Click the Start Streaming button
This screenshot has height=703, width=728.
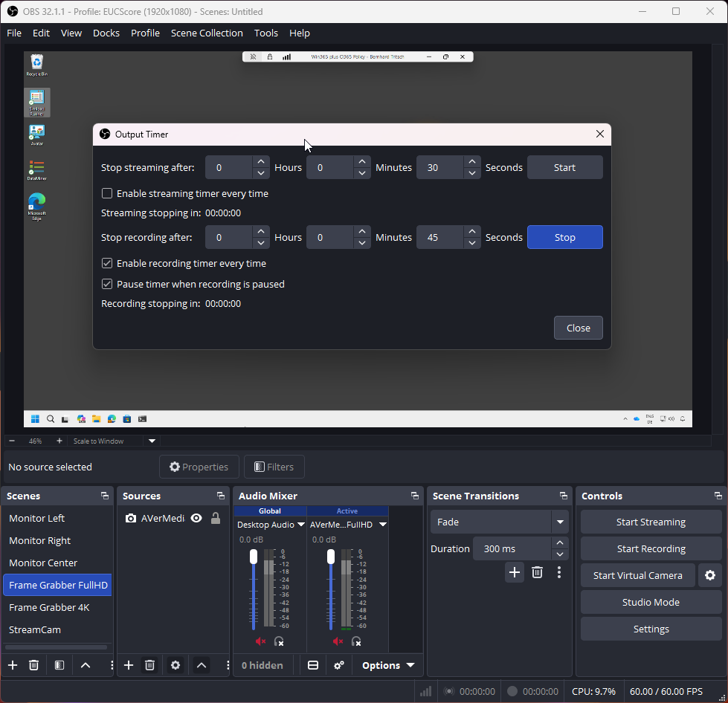click(x=651, y=522)
